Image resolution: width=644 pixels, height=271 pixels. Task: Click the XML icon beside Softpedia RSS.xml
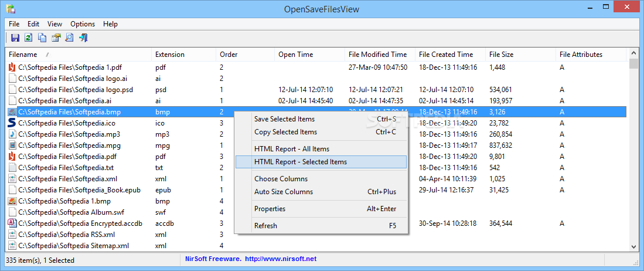tap(12, 235)
